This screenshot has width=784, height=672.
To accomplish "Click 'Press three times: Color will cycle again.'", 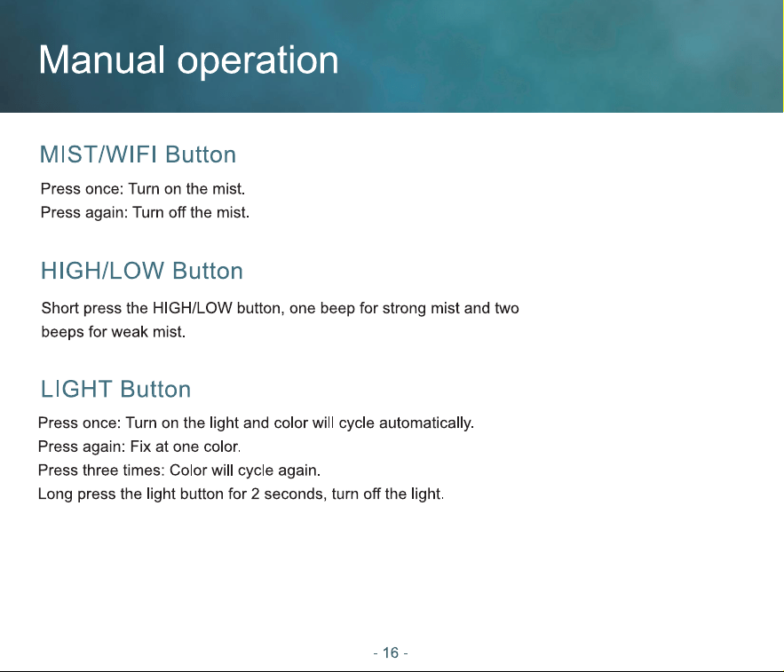I will 179,470.
